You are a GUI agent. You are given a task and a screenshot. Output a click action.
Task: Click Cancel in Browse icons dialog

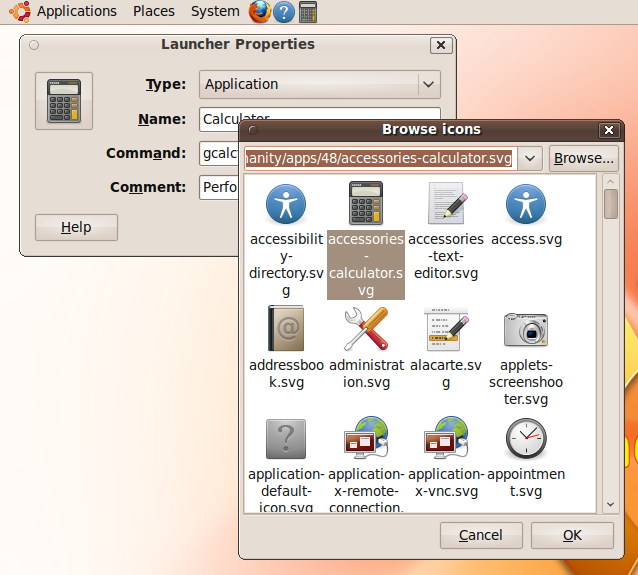click(481, 535)
